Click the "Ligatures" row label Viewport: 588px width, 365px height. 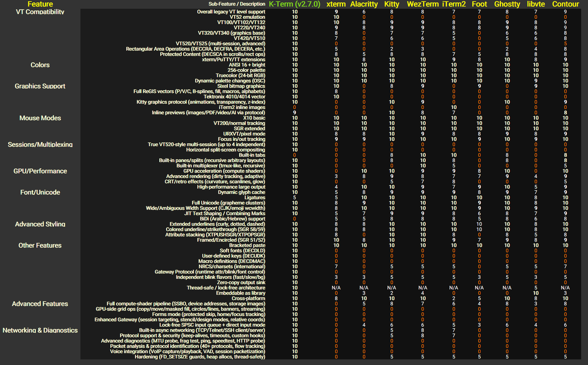coord(255,197)
